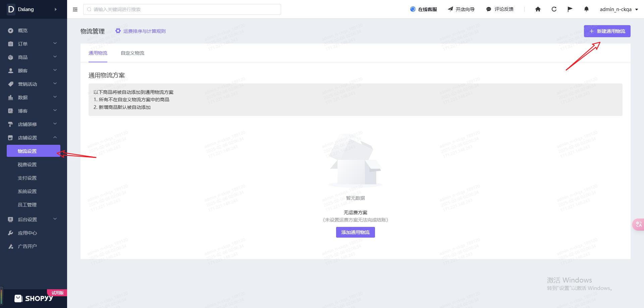This screenshot has width=644, height=308.
Task: Click the 店铺设置 store icon
Action: pyautogui.click(x=11, y=138)
